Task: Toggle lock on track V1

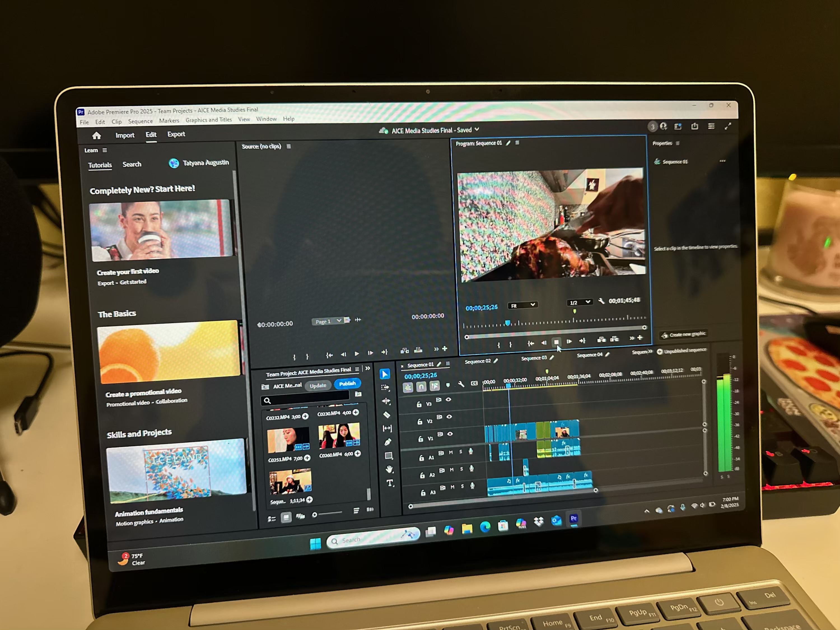Action: point(420,439)
